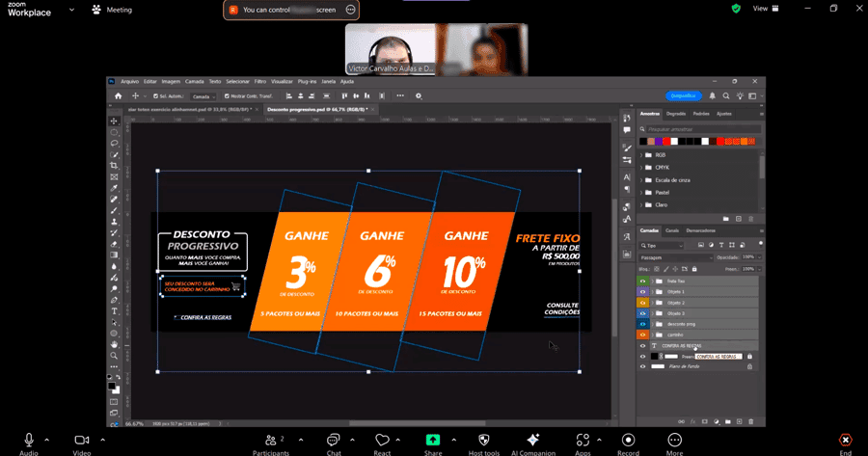Select the Lasso tool

tap(114, 144)
